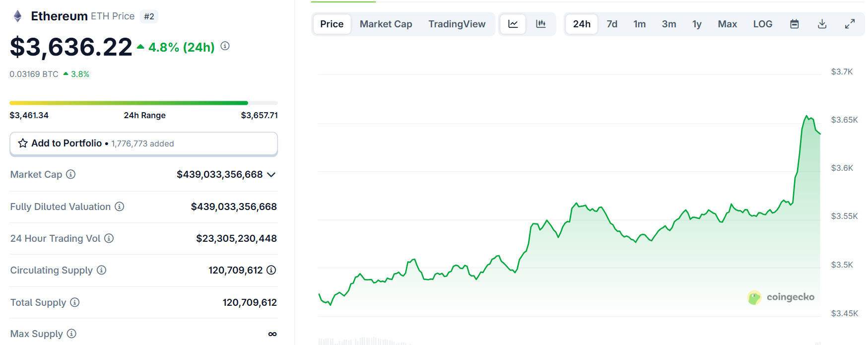Image resolution: width=868 pixels, height=345 pixels.
Task: Click the 3.8% BTC change text
Action: click(80, 74)
